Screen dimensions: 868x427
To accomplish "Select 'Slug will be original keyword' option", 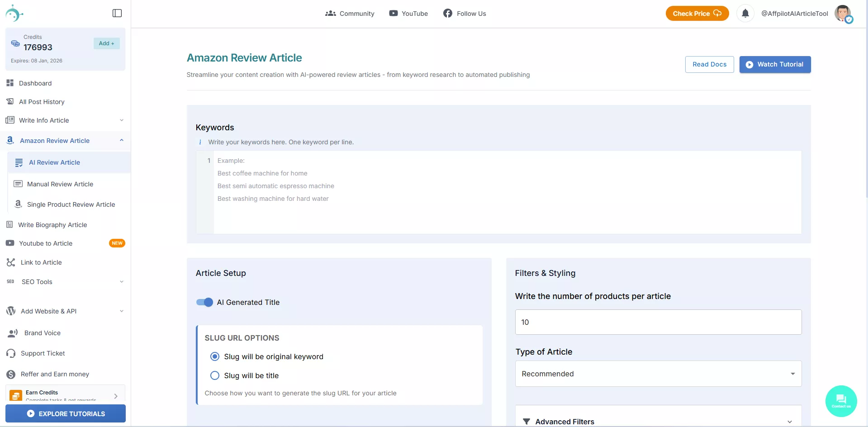I will (x=215, y=356).
